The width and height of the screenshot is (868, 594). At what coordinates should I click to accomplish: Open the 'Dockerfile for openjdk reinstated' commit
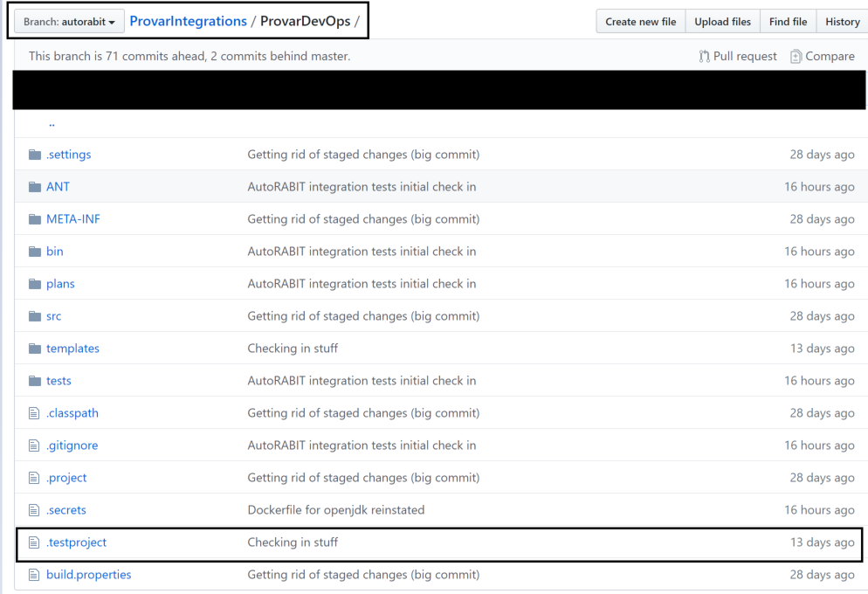click(x=336, y=510)
